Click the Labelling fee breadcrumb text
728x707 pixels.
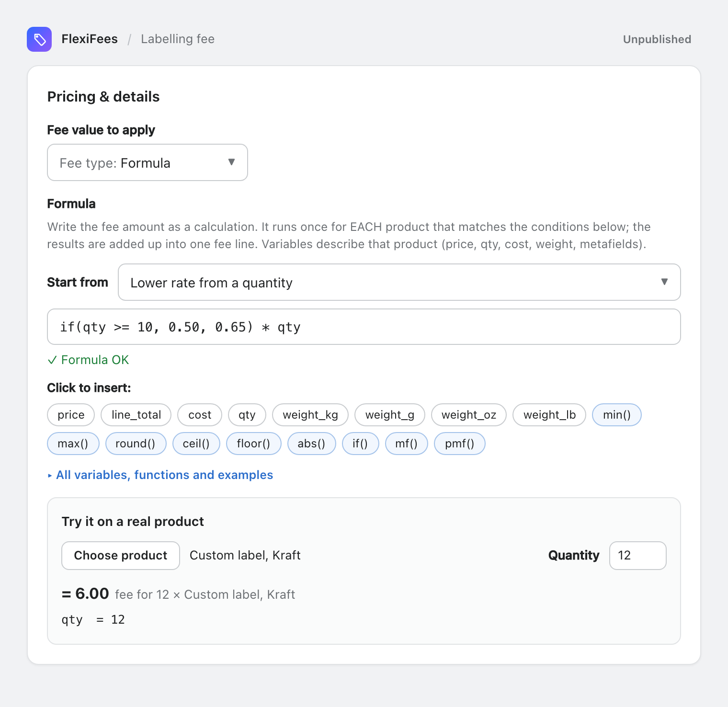pyautogui.click(x=178, y=39)
